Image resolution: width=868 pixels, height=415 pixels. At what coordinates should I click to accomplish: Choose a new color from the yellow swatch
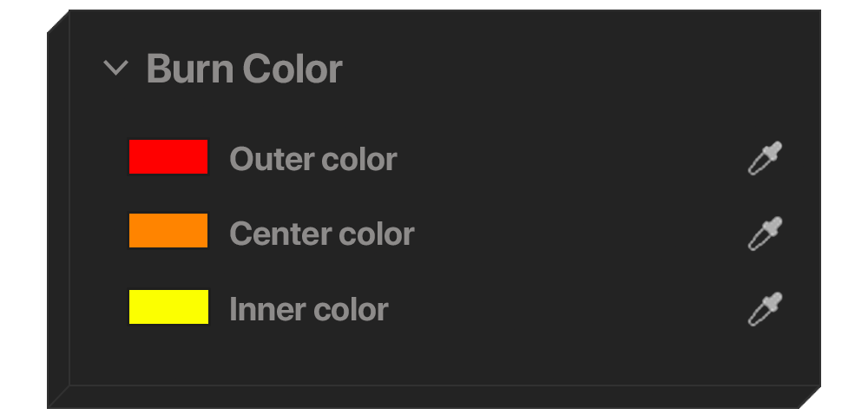(168, 307)
